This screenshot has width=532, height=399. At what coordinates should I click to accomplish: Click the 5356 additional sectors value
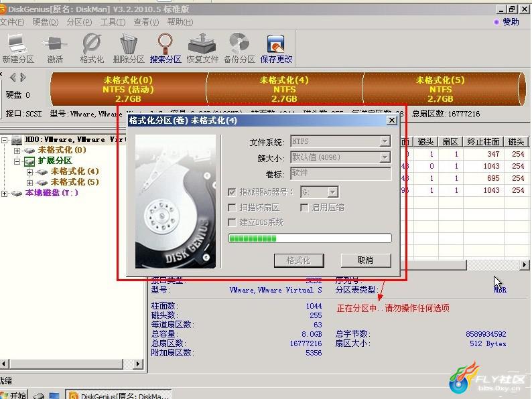[x=314, y=353]
